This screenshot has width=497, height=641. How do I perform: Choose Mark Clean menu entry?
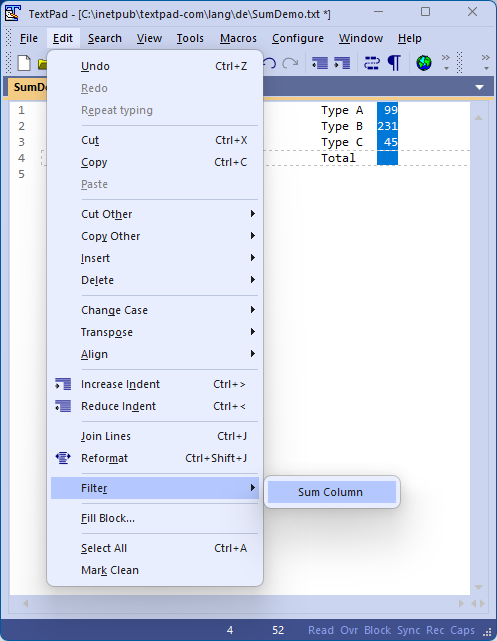click(155, 570)
